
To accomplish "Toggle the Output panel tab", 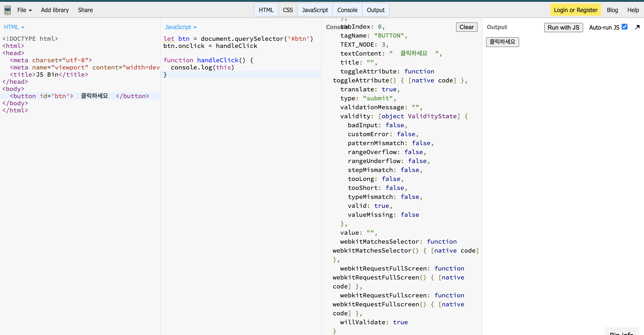I will tap(375, 10).
